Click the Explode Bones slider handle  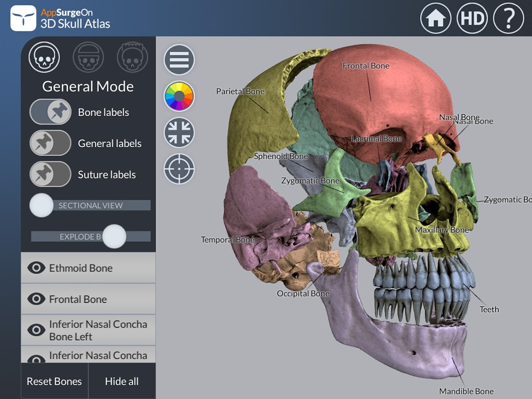coord(115,236)
